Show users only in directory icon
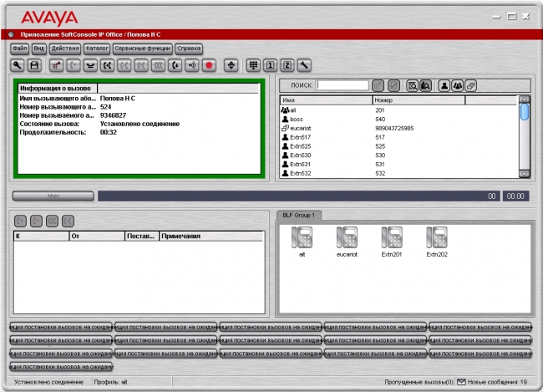Screen dimensions: 543x392 tap(444, 85)
